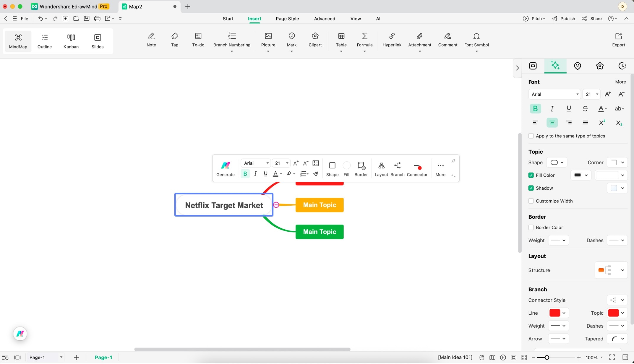
Task: Enable the Border Color checkbox
Action: coord(531,227)
